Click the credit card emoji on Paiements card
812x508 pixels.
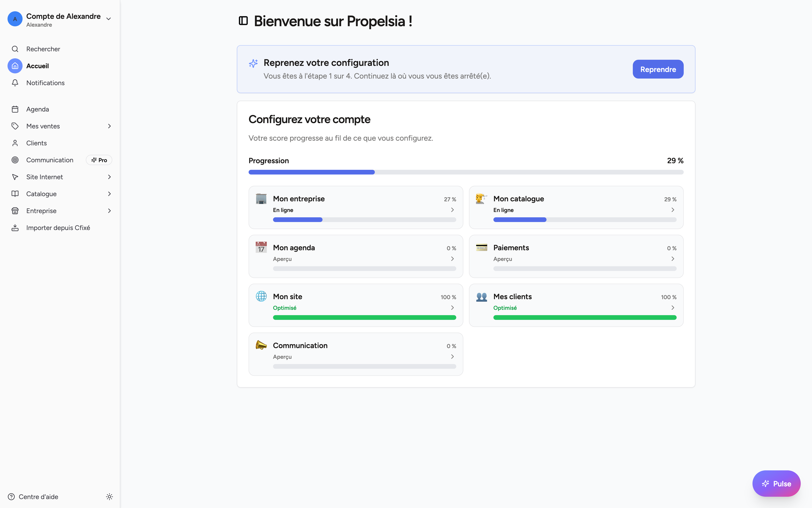coord(481,247)
